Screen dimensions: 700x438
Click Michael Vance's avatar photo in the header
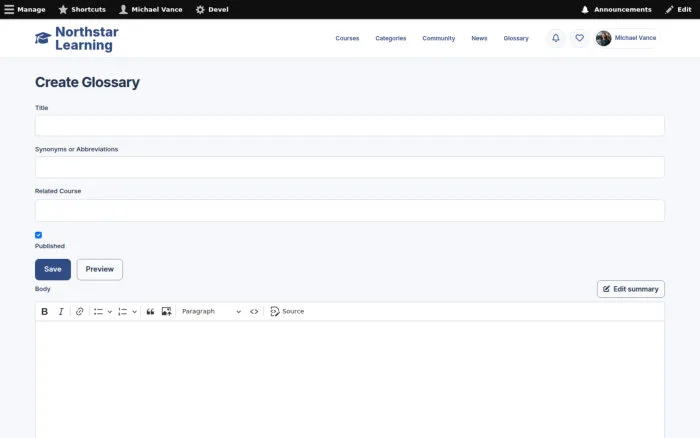click(604, 38)
